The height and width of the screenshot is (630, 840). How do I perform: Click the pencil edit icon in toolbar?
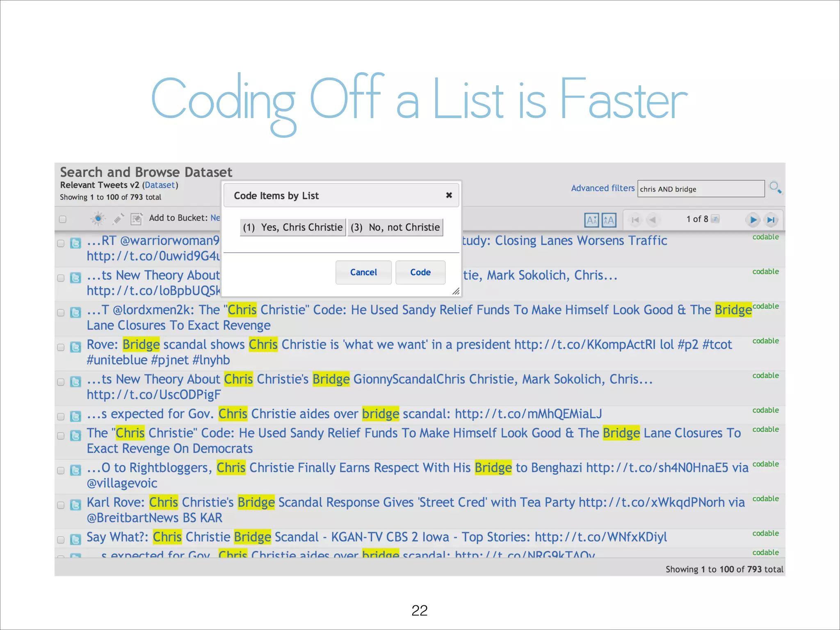pyautogui.click(x=118, y=219)
